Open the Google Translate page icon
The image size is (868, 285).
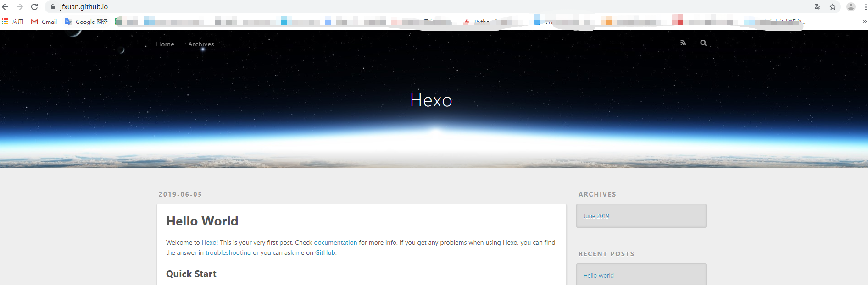(x=818, y=7)
